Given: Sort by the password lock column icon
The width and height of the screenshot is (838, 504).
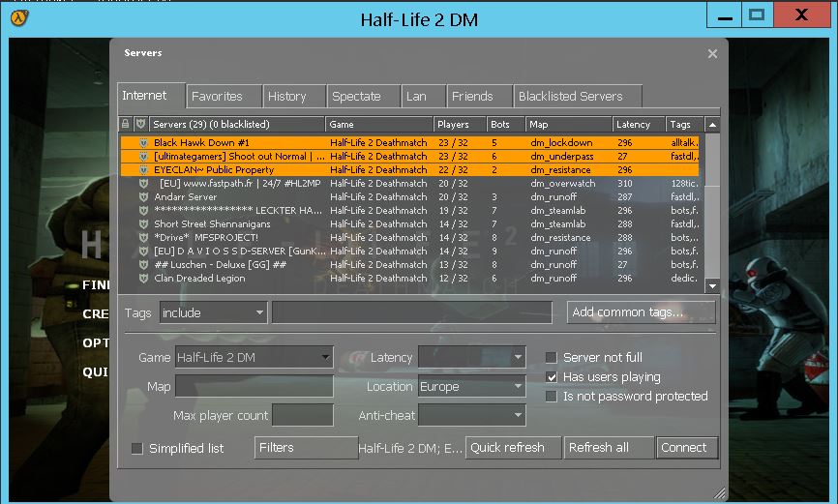Looking at the screenshot, I should [x=125, y=124].
